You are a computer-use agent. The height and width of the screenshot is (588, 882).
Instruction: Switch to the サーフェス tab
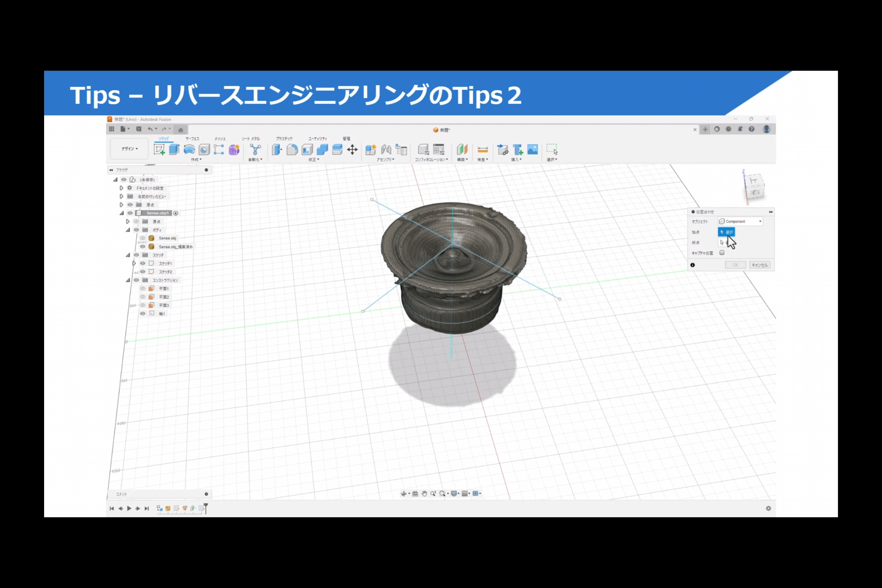[x=192, y=139]
